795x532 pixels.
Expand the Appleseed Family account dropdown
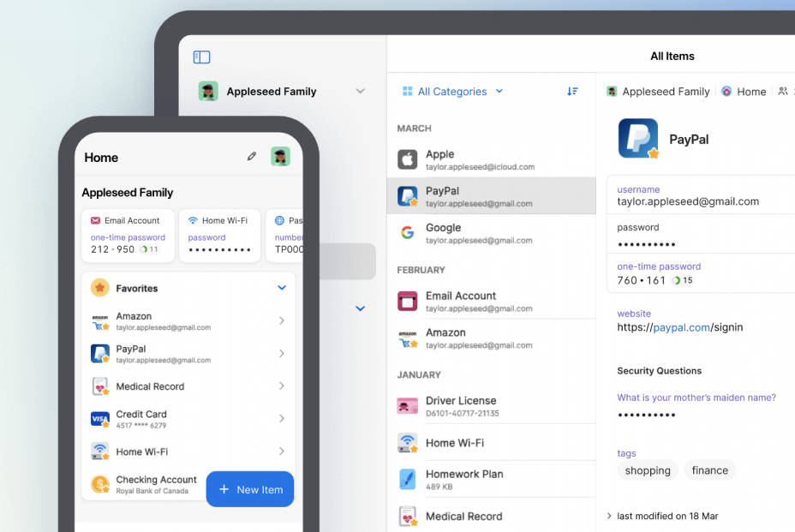360,91
